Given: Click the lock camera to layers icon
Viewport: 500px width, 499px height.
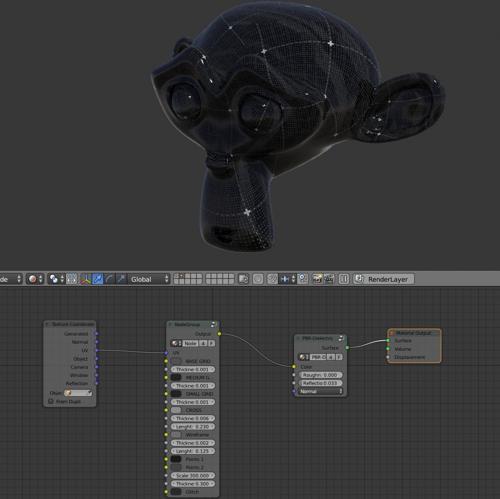Looking at the screenshot, I should click(243, 279).
